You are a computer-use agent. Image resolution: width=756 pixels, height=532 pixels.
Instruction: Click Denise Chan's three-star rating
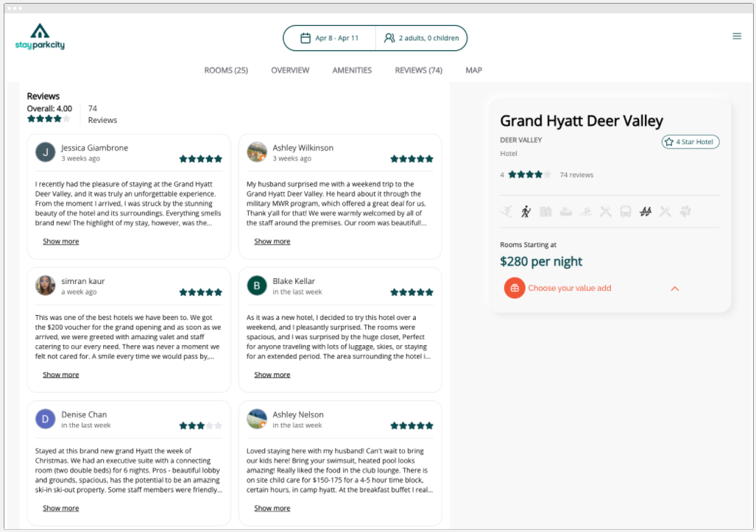(x=200, y=426)
